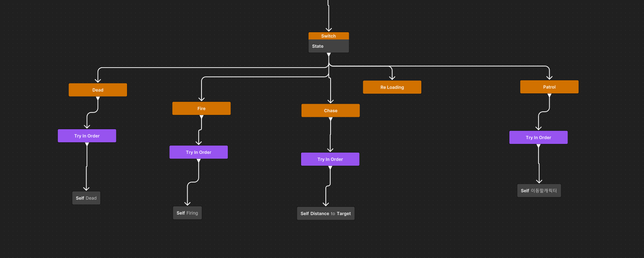
Task: Select Try In Order node below Chase
Action: point(330,159)
